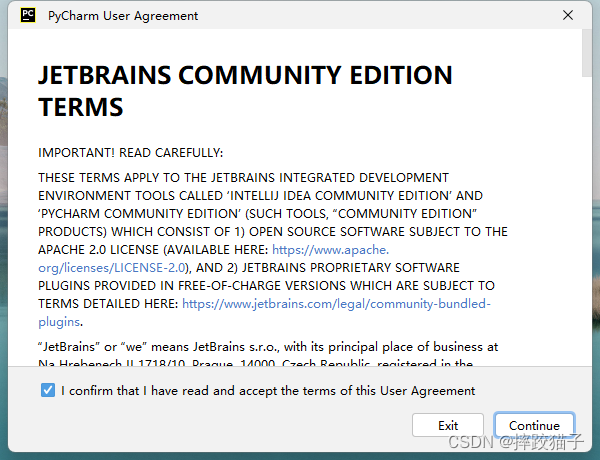Click the PyCharm logo icon in title bar

tap(28, 15)
